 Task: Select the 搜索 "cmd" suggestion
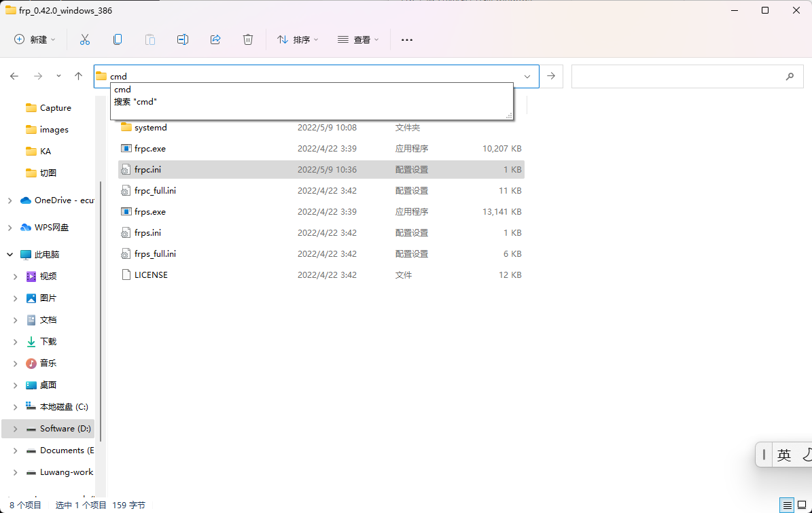point(136,102)
